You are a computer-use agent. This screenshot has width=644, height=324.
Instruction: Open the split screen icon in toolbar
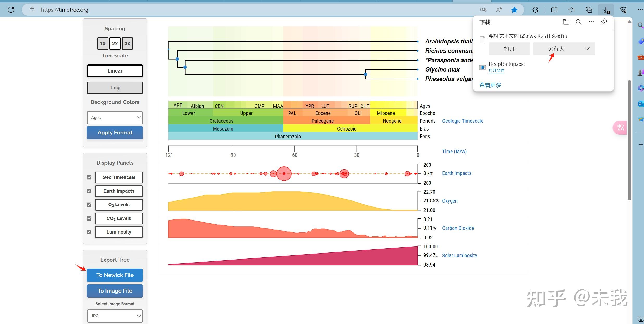pos(554,10)
